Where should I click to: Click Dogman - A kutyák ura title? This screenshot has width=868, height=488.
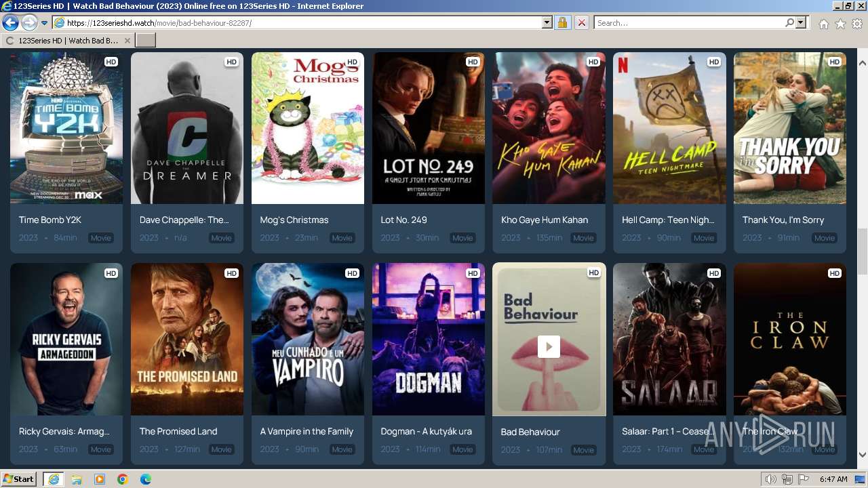click(x=427, y=431)
